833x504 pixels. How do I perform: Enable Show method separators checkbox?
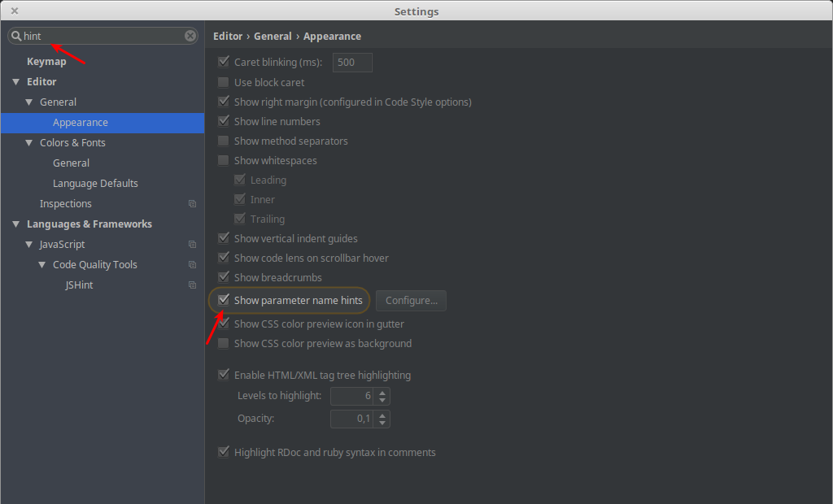(x=224, y=141)
